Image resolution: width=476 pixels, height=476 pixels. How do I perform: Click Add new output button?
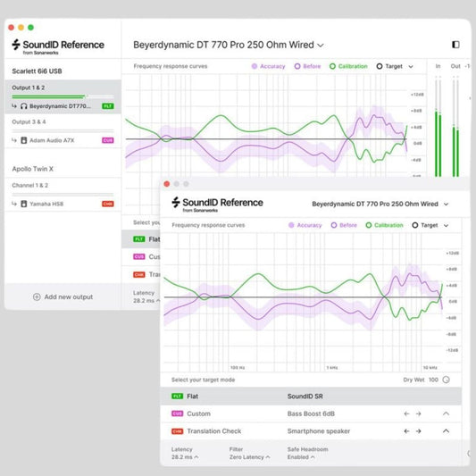pos(63,296)
